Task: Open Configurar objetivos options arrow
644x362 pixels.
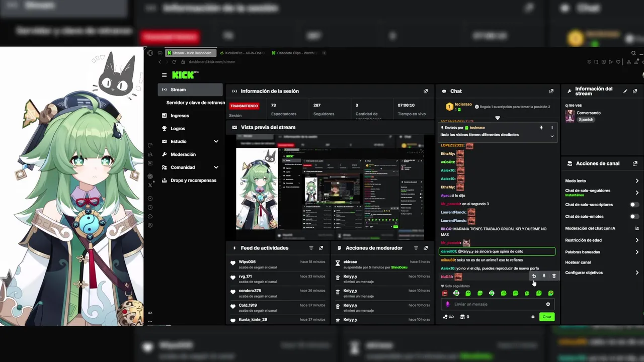Action: pyautogui.click(x=637, y=273)
